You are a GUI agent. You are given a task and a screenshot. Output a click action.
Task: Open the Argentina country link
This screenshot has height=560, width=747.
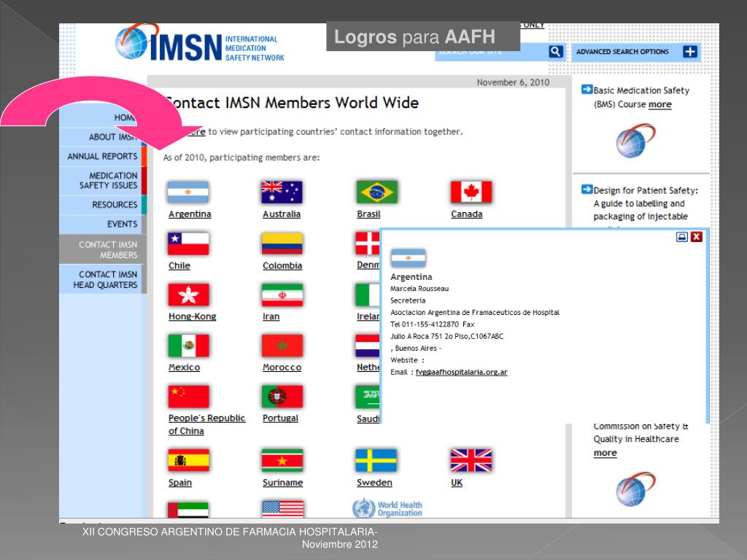click(190, 214)
